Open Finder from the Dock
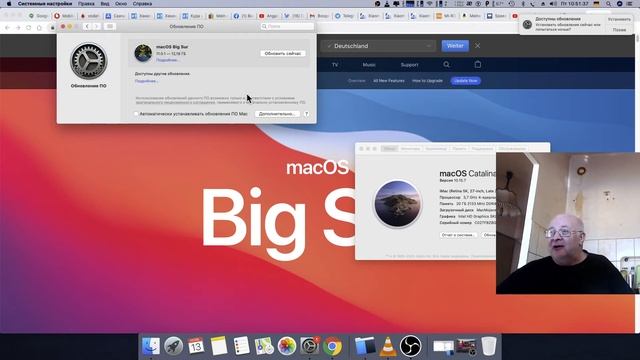Viewport: 640px width, 360px height. [x=151, y=346]
